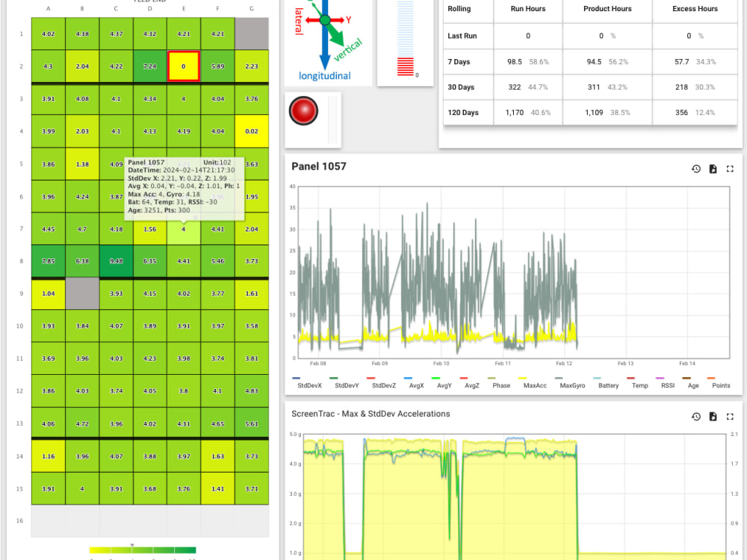Viewport: 747px width, 560px height.
Task: Click the ScreenTrac chart title
Action: tap(371, 414)
